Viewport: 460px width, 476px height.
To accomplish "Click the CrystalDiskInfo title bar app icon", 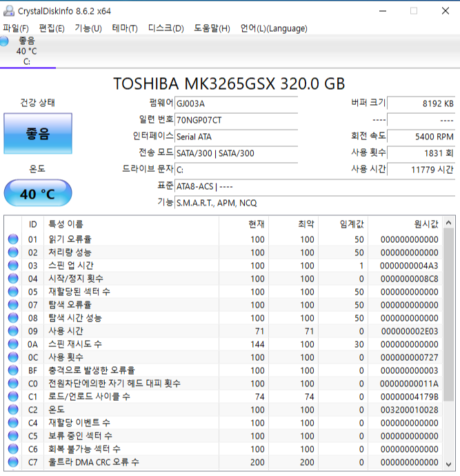I will point(9,11).
